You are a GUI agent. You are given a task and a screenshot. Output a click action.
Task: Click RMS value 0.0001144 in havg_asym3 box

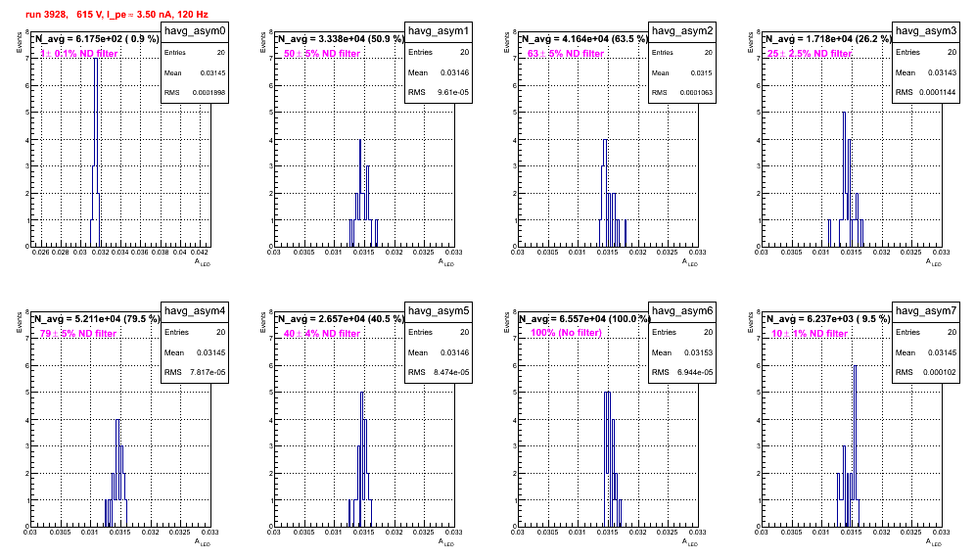click(x=939, y=92)
